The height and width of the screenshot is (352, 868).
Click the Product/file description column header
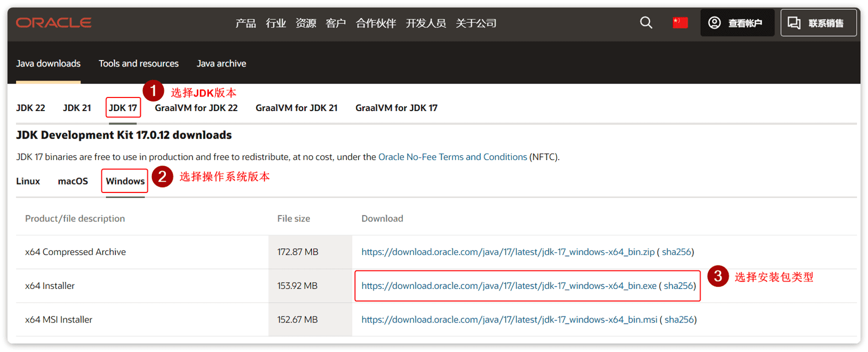point(75,218)
